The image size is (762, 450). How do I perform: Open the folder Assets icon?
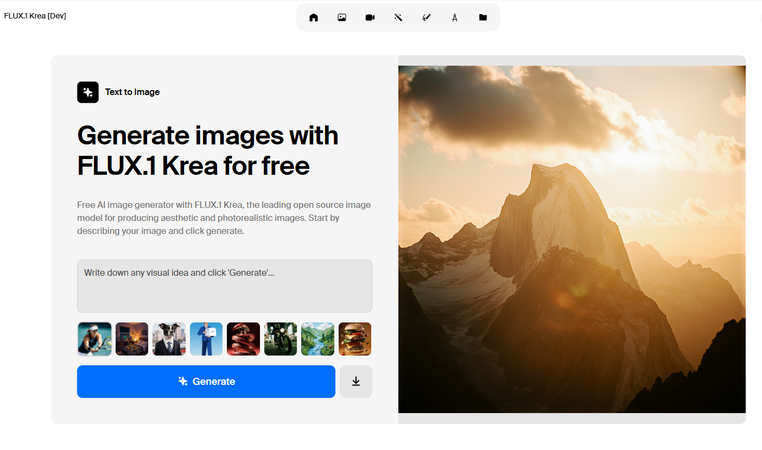click(483, 17)
